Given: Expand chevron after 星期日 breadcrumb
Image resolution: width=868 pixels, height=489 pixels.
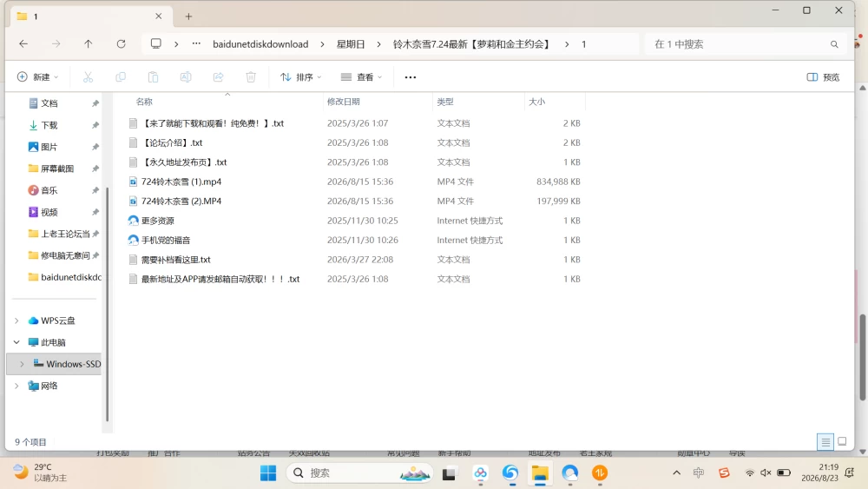Looking at the screenshot, I should click(378, 43).
